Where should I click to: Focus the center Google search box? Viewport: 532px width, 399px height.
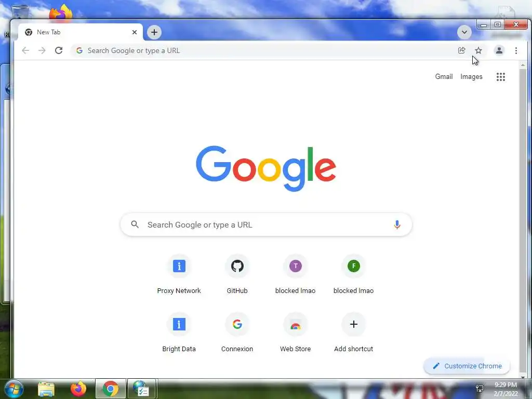tap(267, 224)
